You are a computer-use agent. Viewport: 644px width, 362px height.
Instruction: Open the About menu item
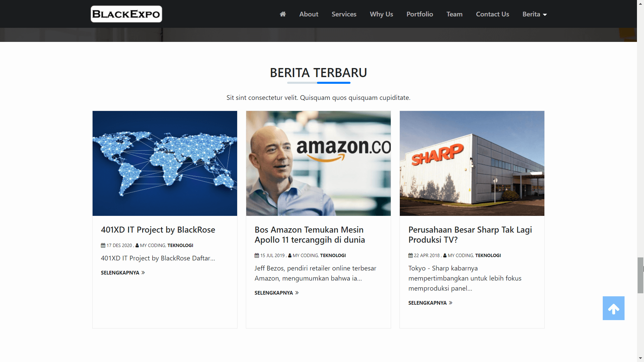pos(309,14)
